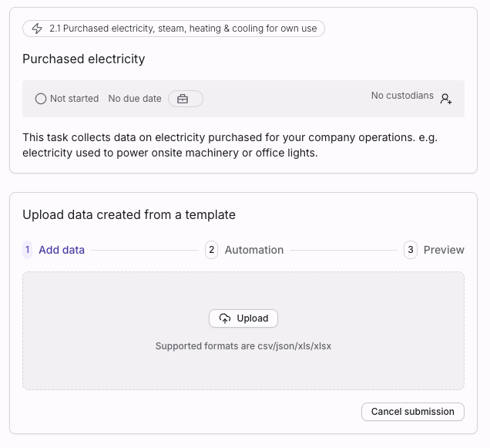Switch to the Automation step

pos(253,250)
